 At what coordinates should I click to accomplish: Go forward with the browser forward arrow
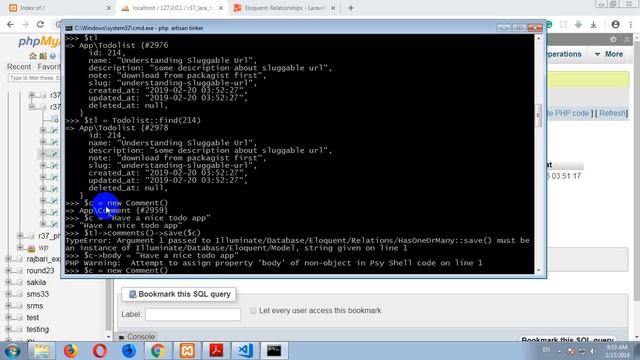coord(25,24)
